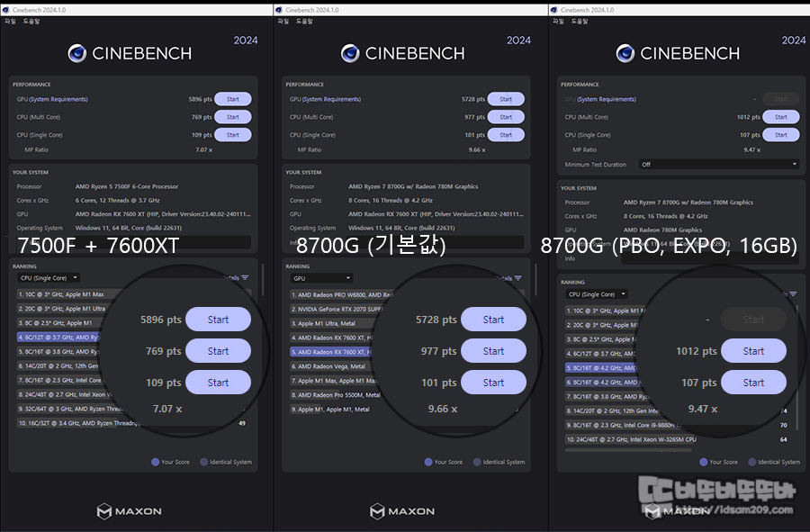Click the Cinebench sphere logo in right window
The image size is (810, 532).
(625, 53)
